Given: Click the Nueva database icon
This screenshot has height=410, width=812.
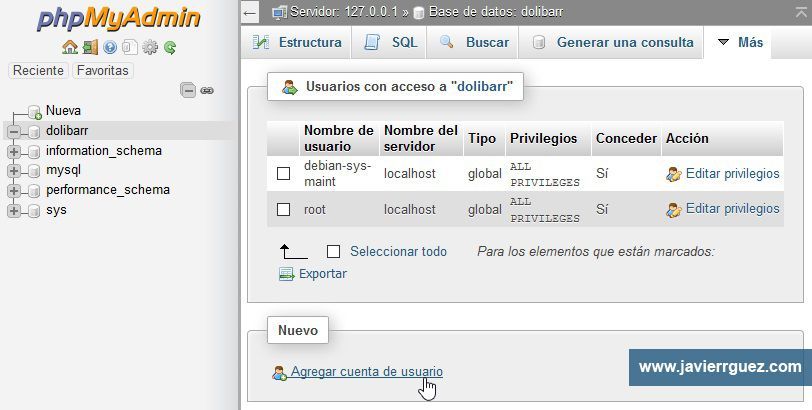Looking at the screenshot, I should tap(35, 112).
